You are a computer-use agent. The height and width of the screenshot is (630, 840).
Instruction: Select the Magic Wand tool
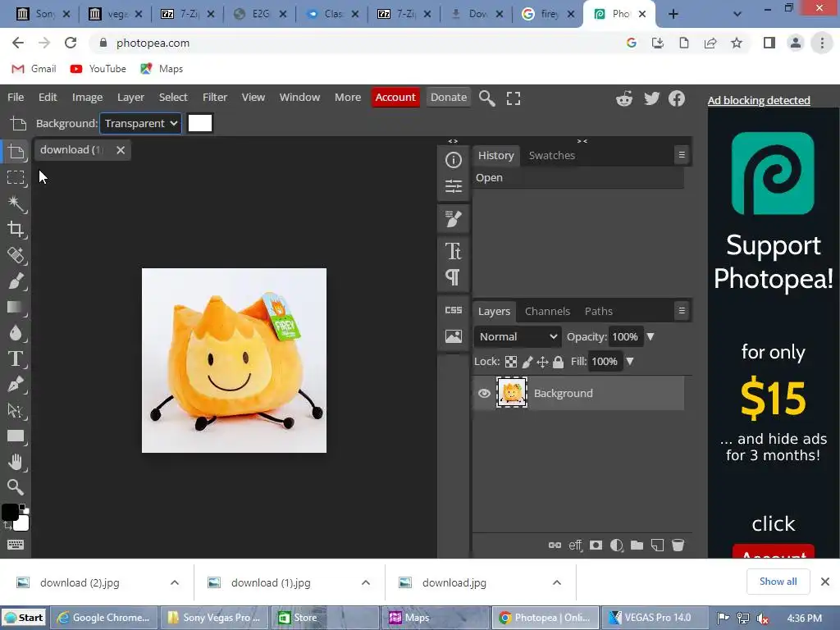[16, 203]
